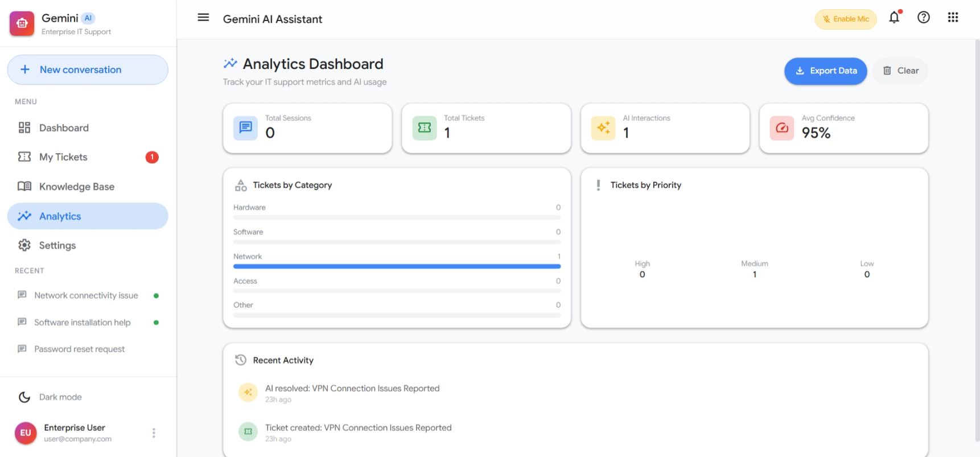Click the moon icon for dark mode
The width and height of the screenshot is (980, 457).
click(24, 397)
